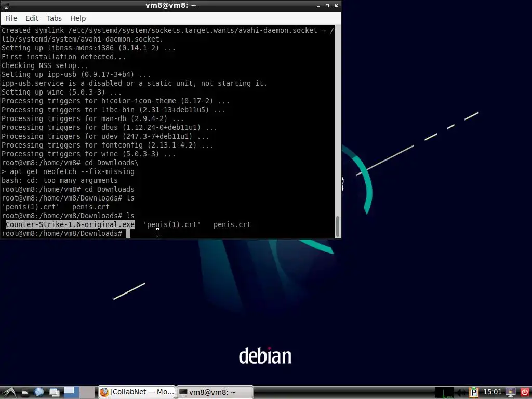This screenshot has width=532, height=399.
Task: Click the "Setting up wine (5.0.3-3)" line
Action: pyautogui.click(x=61, y=92)
